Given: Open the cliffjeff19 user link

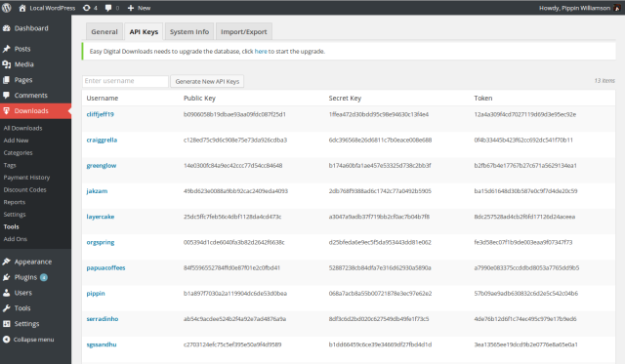Looking at the screenshot, I should (x=100, y=114).
